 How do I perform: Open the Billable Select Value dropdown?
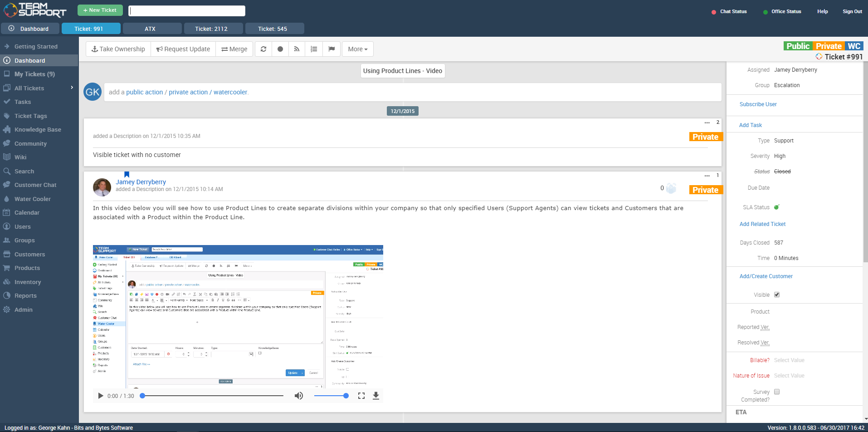coord(790,360)
